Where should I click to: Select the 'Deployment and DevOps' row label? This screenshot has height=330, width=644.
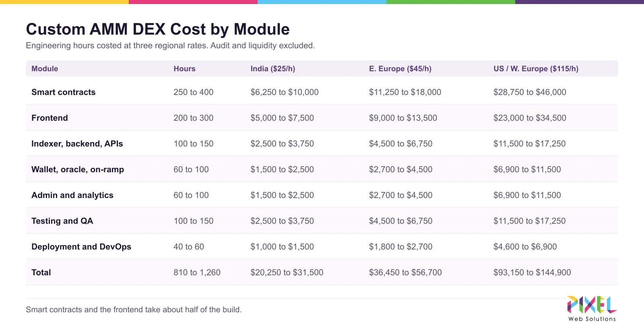81,247
